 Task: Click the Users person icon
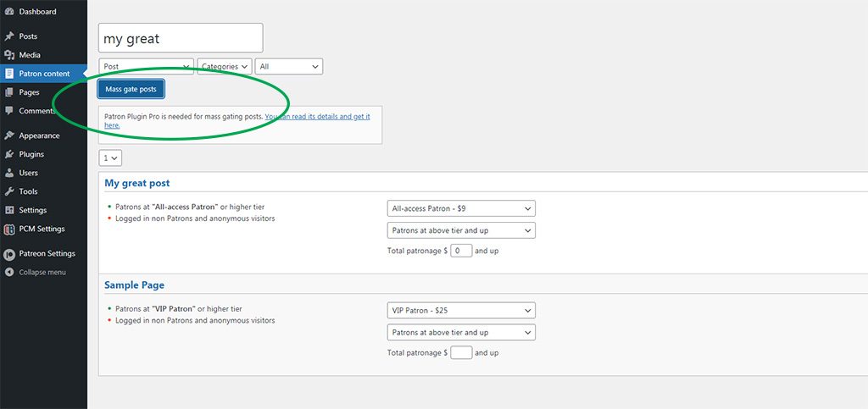click(8, 173)
